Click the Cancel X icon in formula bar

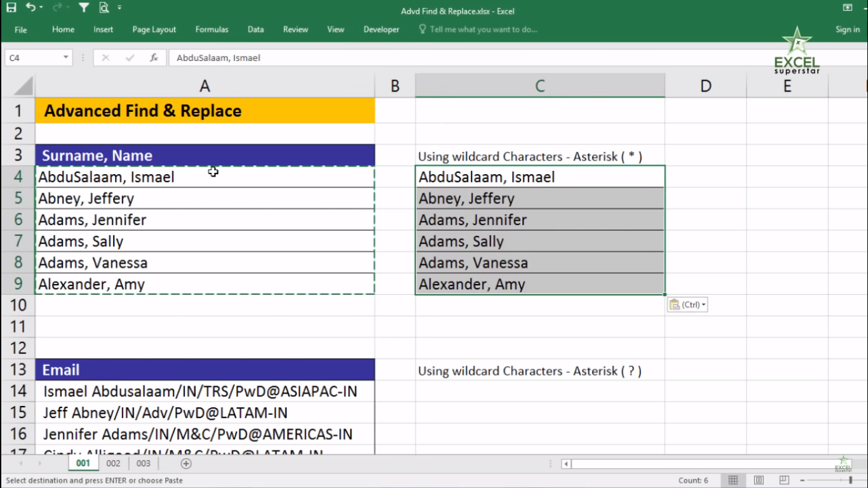(x=105, y=58)
